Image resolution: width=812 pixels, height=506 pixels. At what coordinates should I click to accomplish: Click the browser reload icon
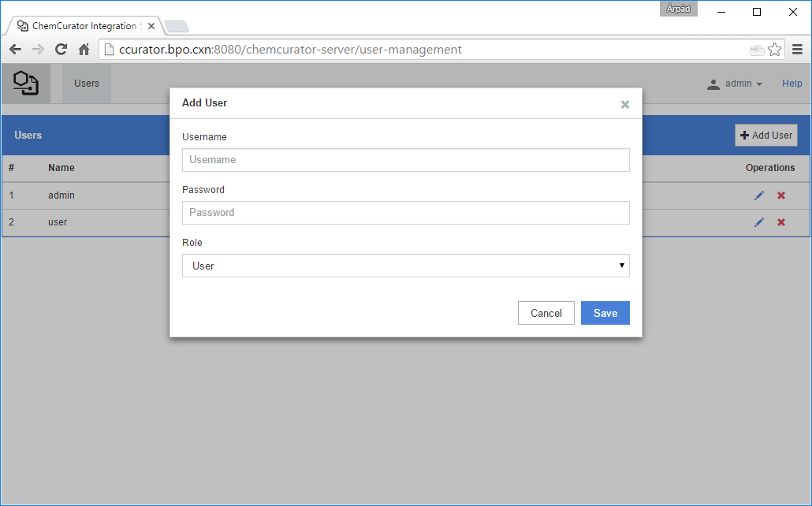click(61, 50)
